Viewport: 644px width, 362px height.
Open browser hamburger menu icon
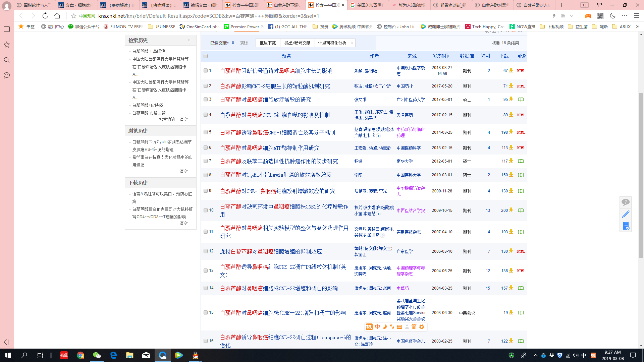(x=636, y=16)
